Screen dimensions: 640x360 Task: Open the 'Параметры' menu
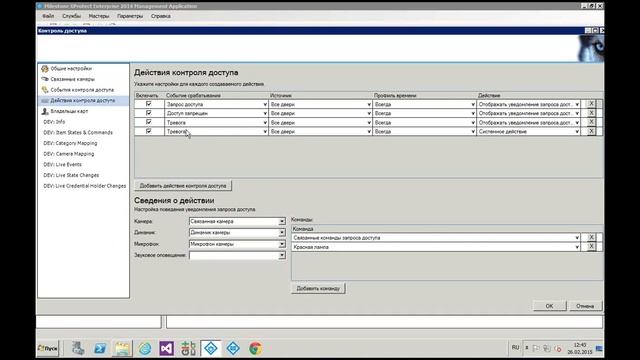click(x=130, y=16)
